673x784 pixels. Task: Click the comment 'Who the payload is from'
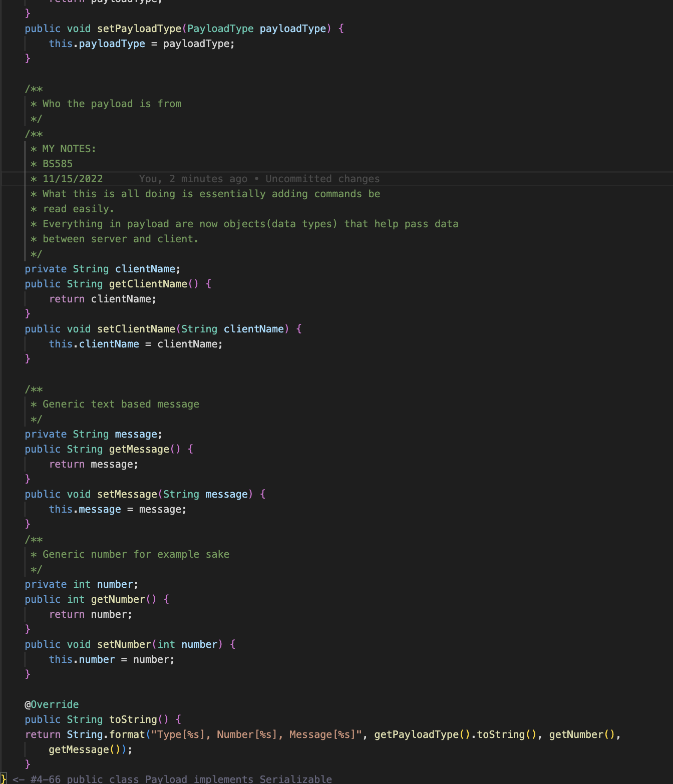pos(112,104)
